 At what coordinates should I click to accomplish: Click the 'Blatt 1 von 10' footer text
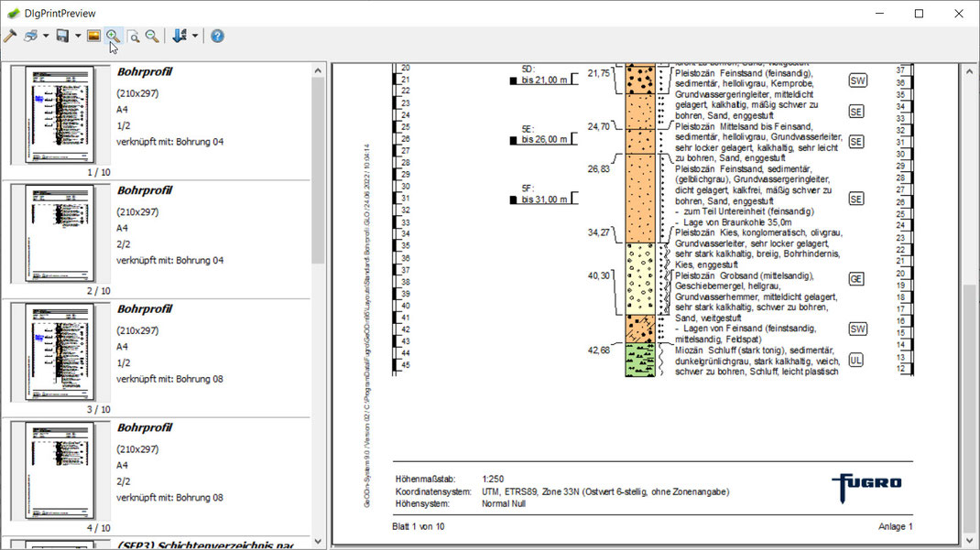419,527
